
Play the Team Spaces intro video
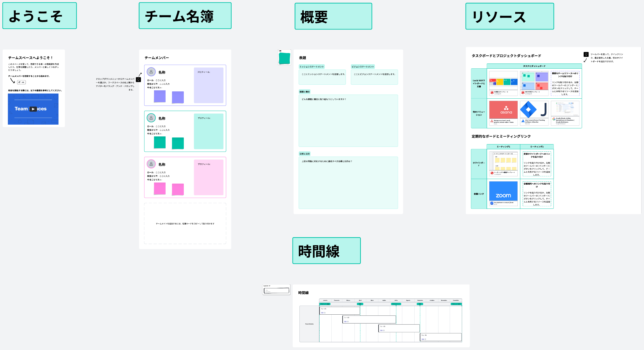(x=33, y=109)
